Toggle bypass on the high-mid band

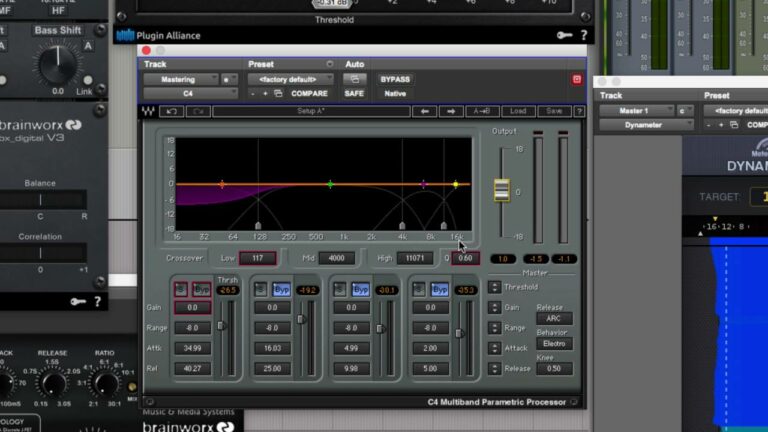click(x=360, y=289)
